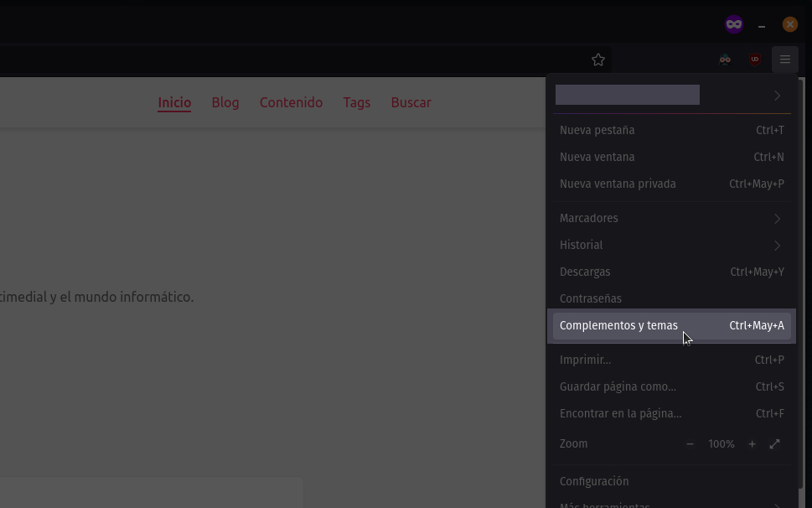
Task: Open Contraseñas from the menu
Action: click(591, 298)
